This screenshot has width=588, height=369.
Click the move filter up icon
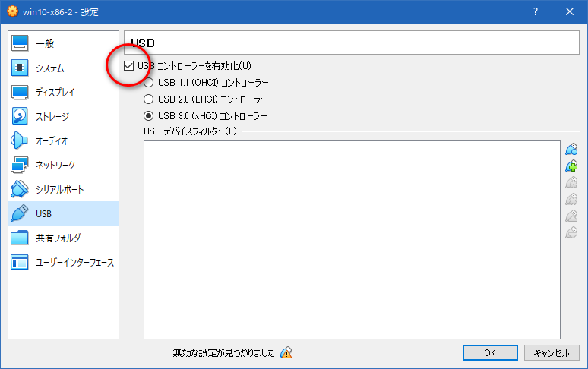coord(571,216)
